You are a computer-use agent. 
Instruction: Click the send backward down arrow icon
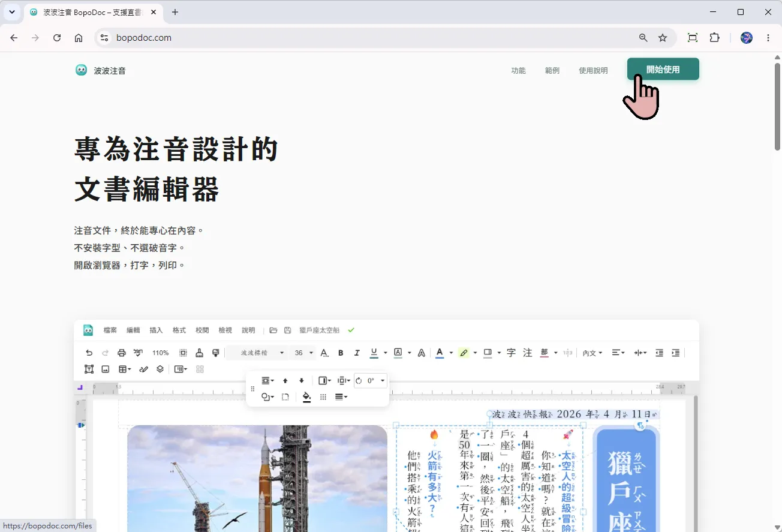click(x=302, y=380)
